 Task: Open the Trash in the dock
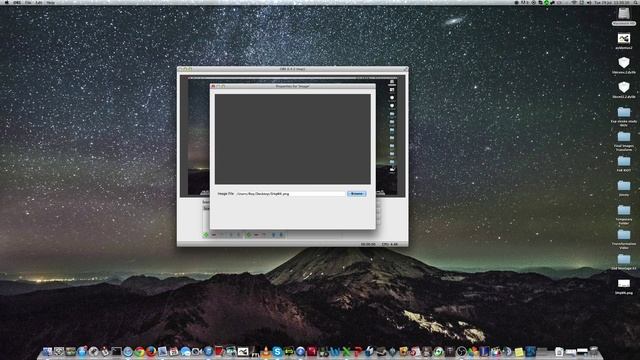(594, 351)
